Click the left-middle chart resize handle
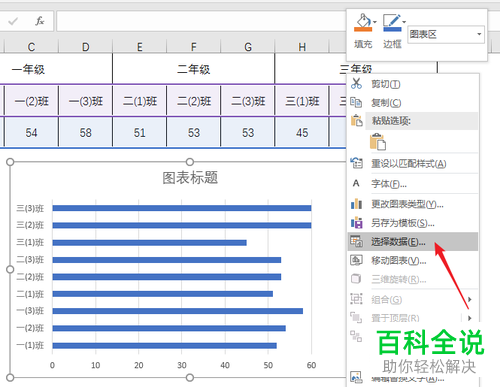 (10, 269)
